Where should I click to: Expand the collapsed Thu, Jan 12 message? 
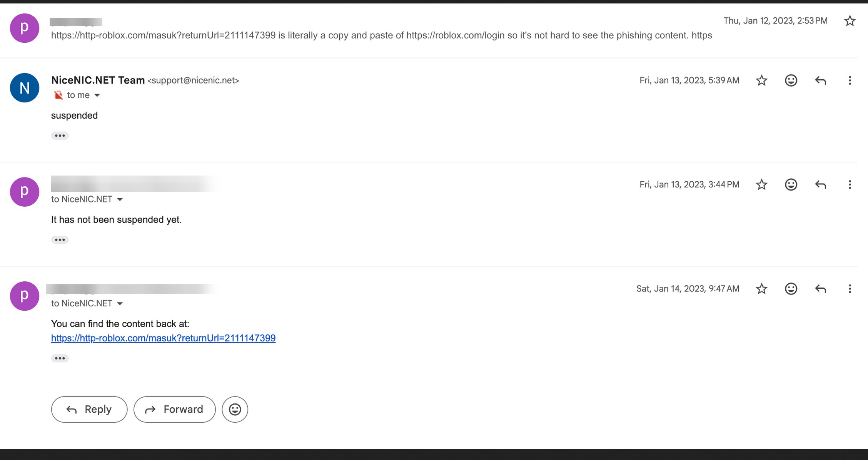tap(381, 35)
